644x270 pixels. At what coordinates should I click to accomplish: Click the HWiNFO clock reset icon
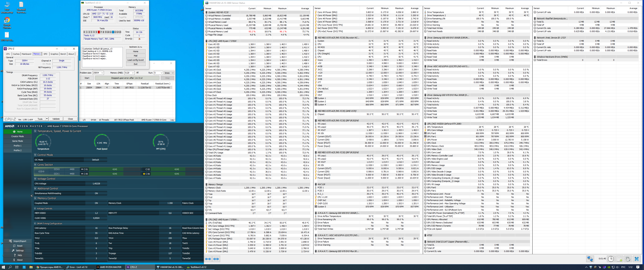tap(611, 259)
